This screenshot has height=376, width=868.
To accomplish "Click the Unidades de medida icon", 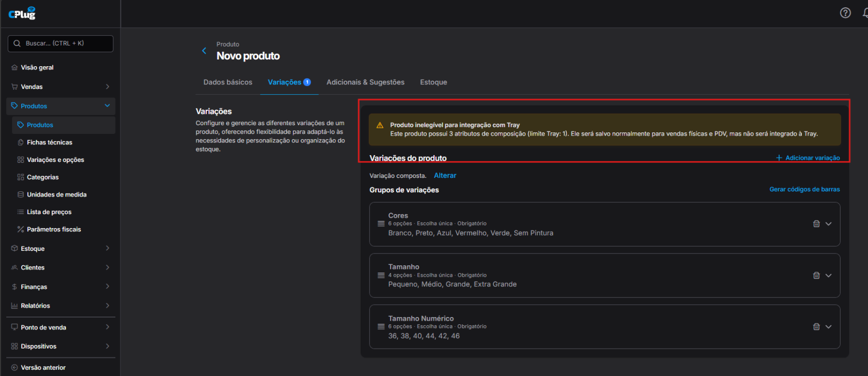I will coord(21,194).
